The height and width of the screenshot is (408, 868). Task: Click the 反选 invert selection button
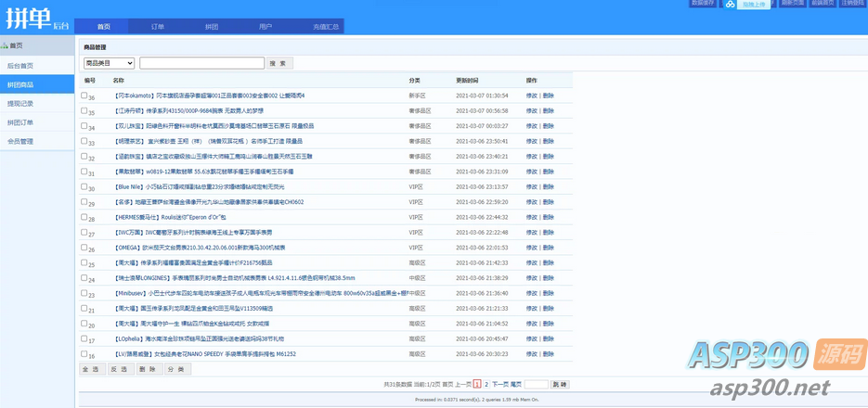120,369
